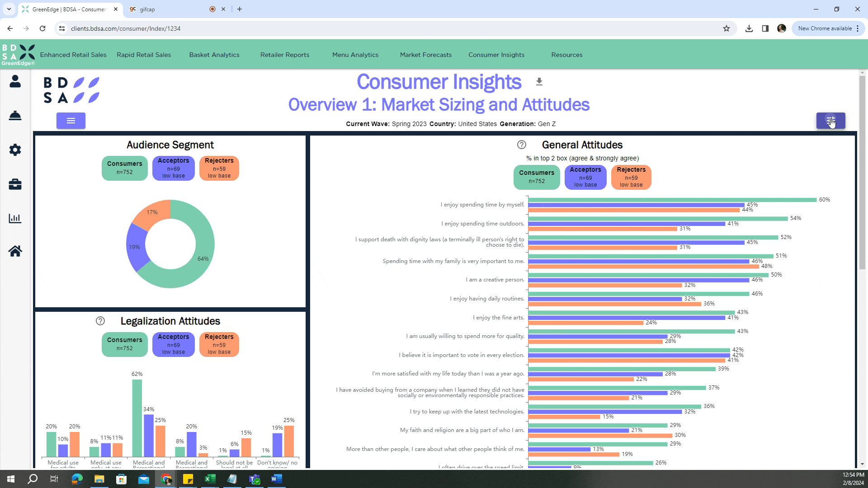
Task: Download the Consumer Insights report
Action: tap(539, 82)
